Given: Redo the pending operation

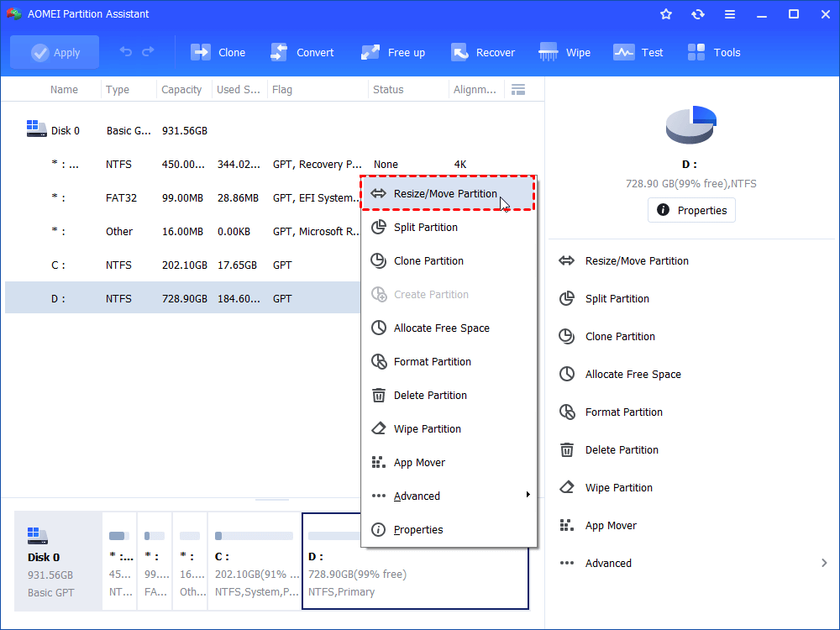Looking at the screenshot, I should (148, 52).
